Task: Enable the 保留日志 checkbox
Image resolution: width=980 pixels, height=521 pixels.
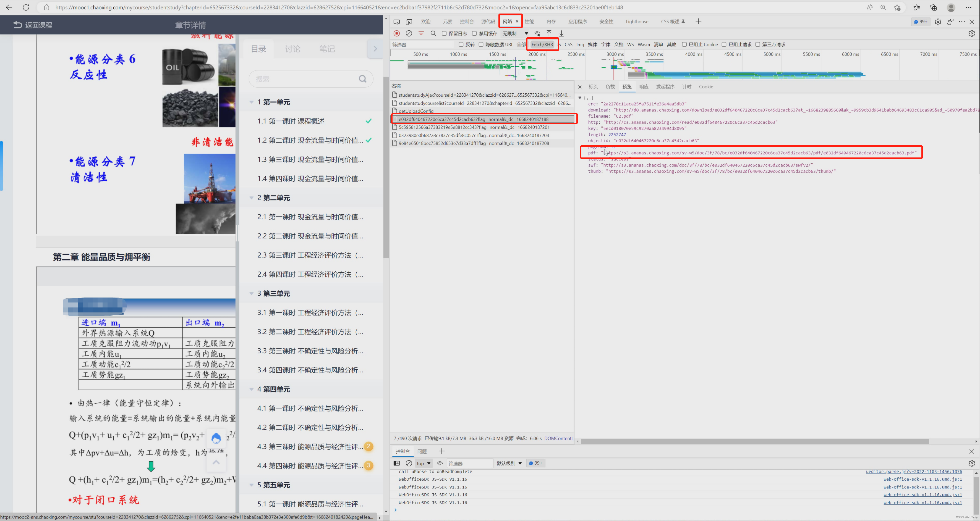Action: (444, 33)
